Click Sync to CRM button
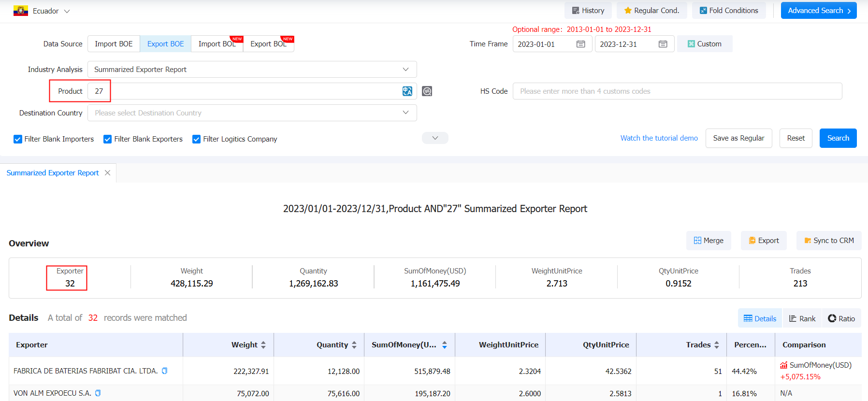 pos(829,241)
